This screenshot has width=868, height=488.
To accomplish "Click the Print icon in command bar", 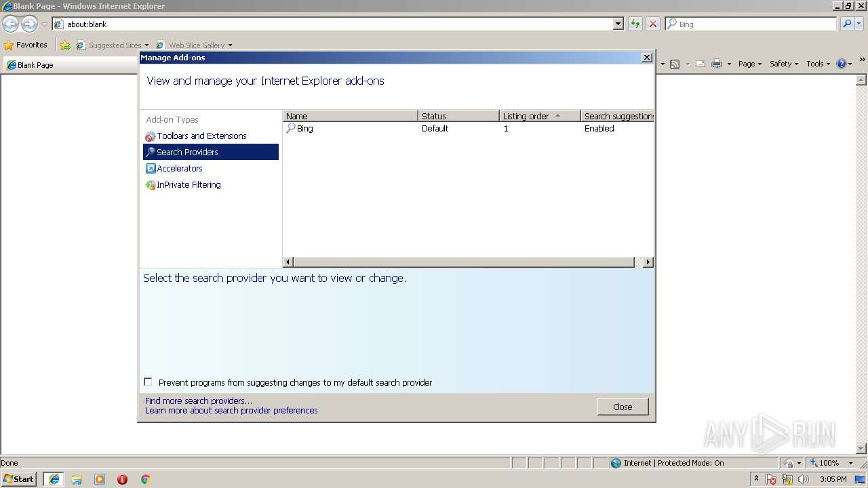I will pyautogui.click(x=716, y=64).
